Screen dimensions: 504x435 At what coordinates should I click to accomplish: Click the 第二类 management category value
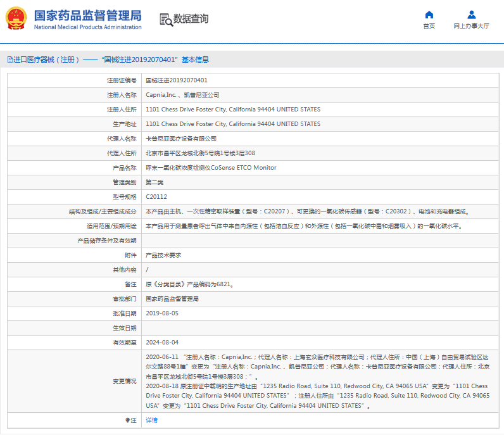point(154,182)
